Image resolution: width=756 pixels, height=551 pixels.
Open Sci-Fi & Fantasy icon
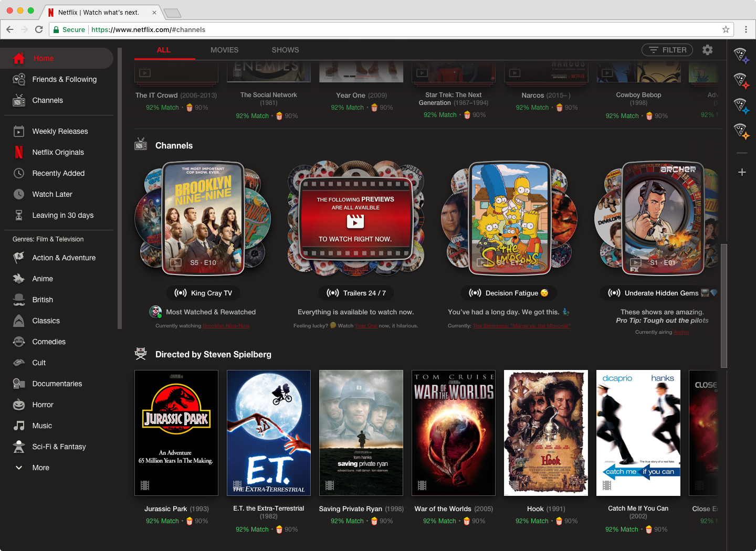point(19,447)
